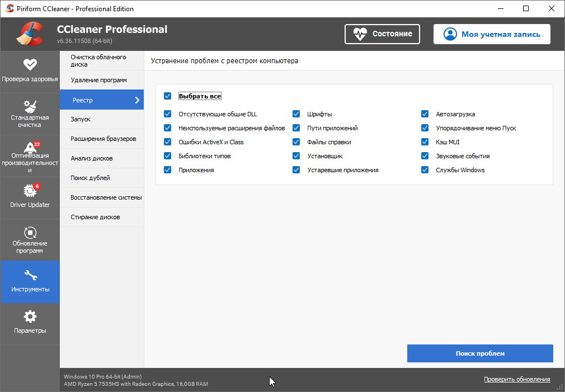This screenshot has height=392, width=565.
Task: Click AMD Ryzen 5 7535HS hardware text
Action: tap(136, 384)
